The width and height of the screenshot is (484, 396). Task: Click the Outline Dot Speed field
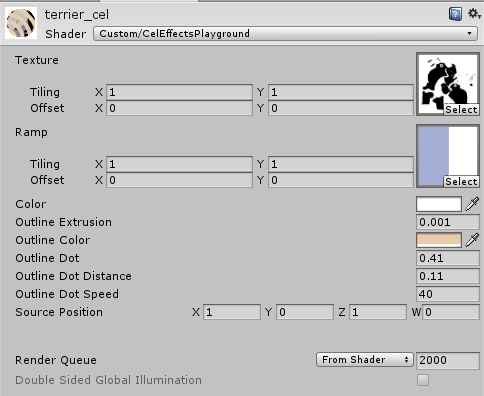448,294
